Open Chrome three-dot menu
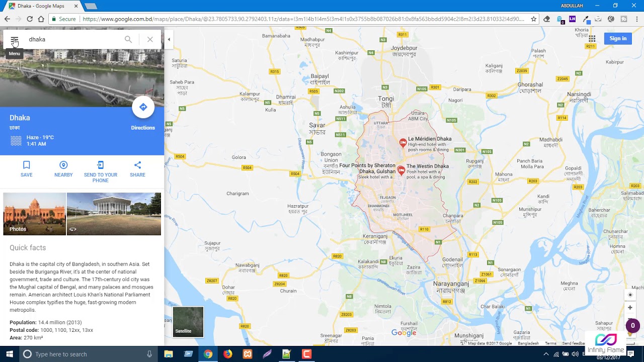The height and width of the screenshot is (362, 644). pyautogui.click(x=636, y=19)
